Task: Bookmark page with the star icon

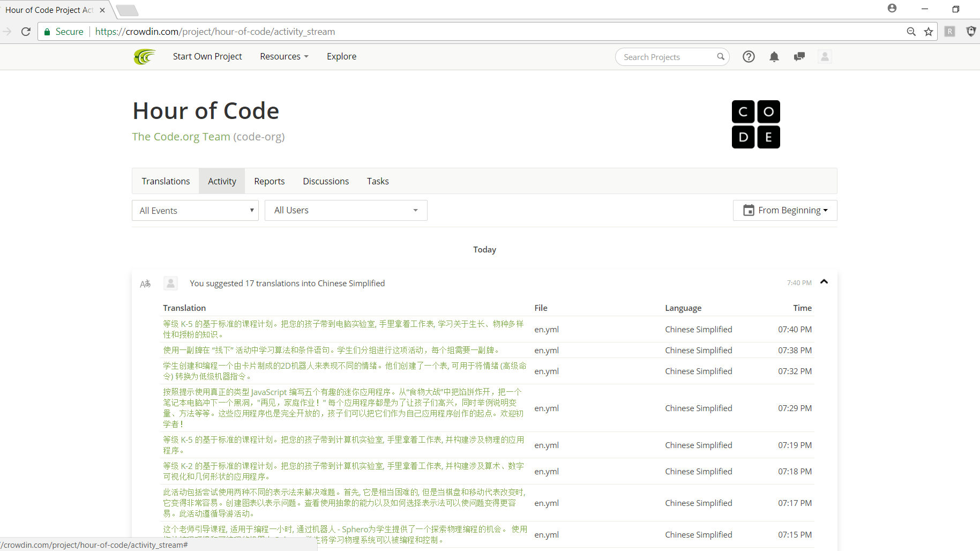Action: (929, 32)
